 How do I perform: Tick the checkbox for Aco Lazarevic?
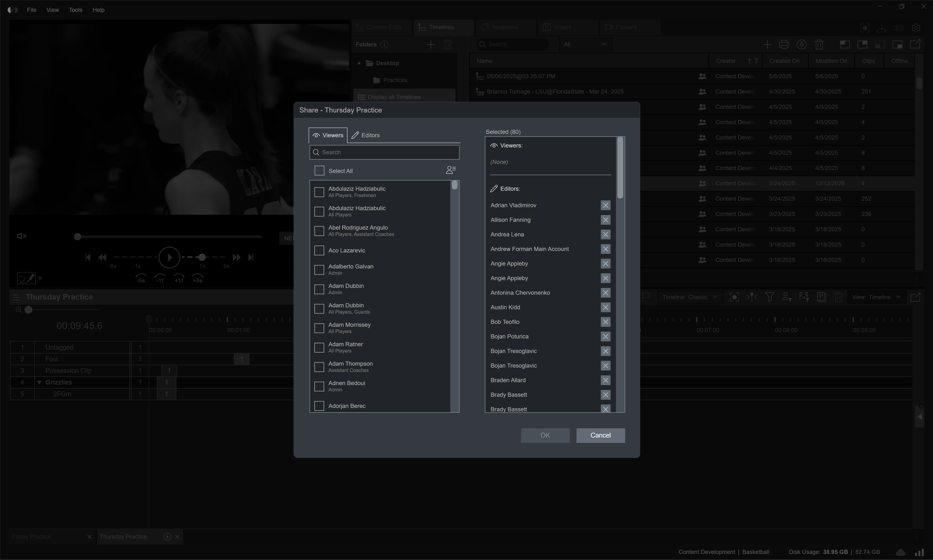(x=320, y=250)
